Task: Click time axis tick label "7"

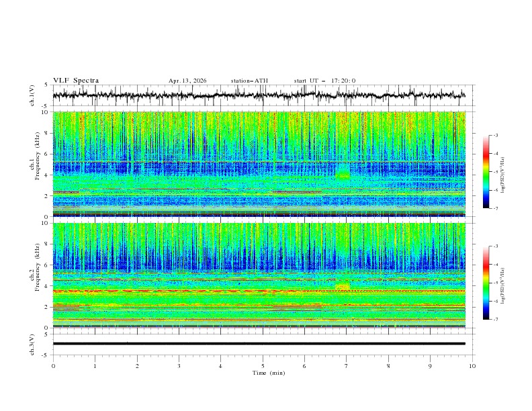Action: [x=347, y=366]
